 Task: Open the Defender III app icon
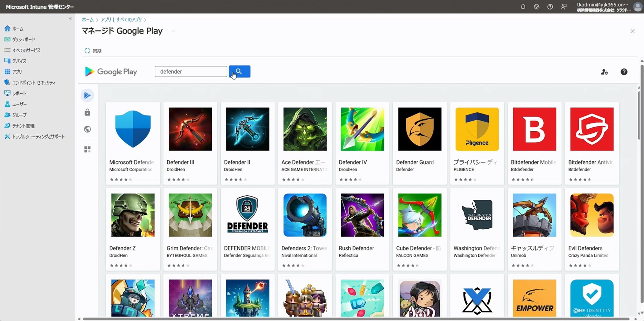(190, 129)
